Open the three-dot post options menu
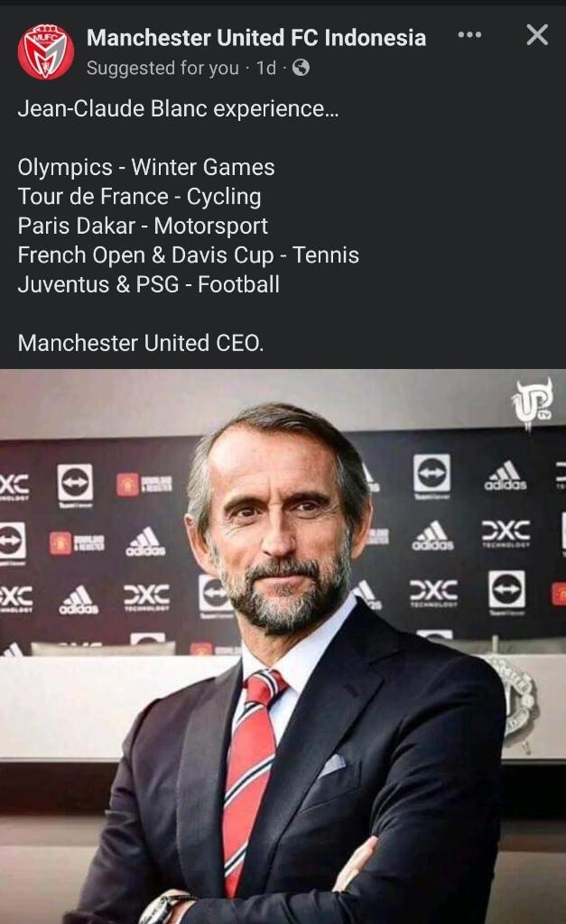This screenshot has width=566, height=924. point(469,35)
